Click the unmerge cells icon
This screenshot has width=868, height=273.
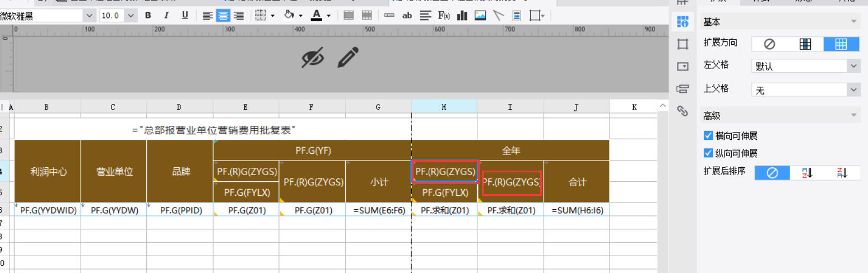pos(366,15)
